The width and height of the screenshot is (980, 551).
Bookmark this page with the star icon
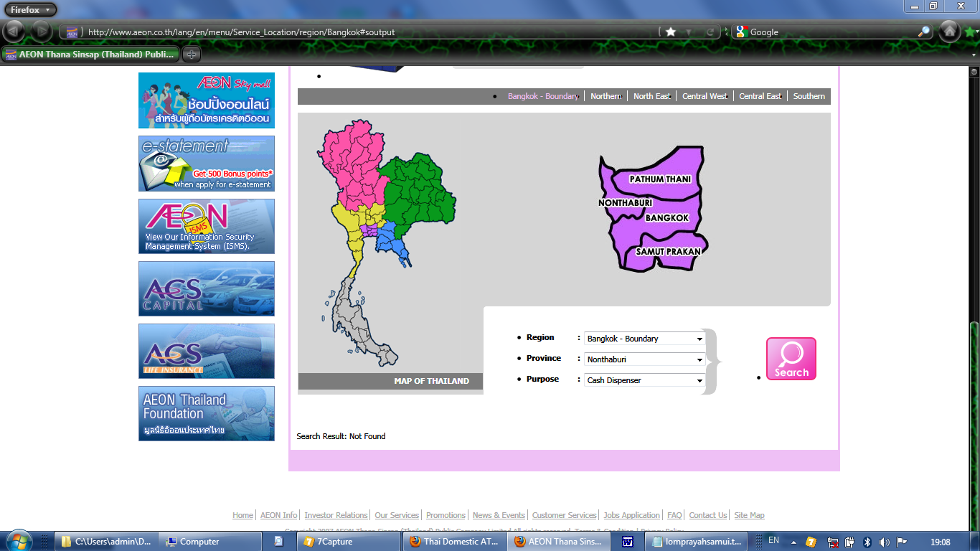(670, 32)
